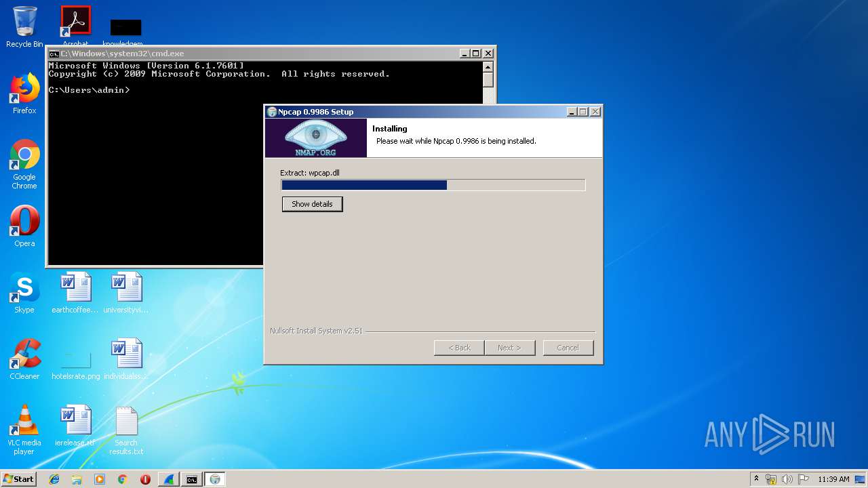This screenshot has width=868, height=488.
Task: Select the individualss Word document icon
Action: (x=126, y=359)
